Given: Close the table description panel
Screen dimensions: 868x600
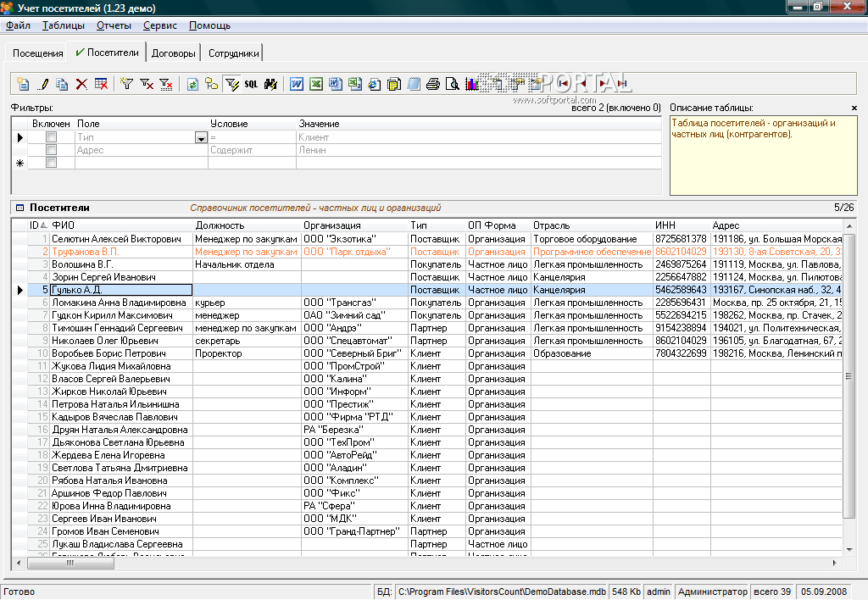Looking at the screenshot, I should click(854, 108).
